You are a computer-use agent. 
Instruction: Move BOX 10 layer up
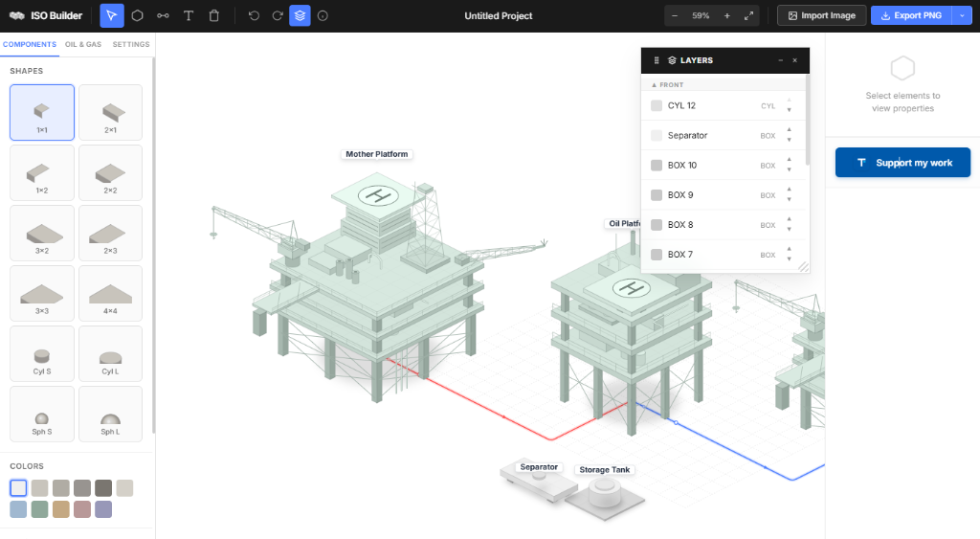click(790, 160)
